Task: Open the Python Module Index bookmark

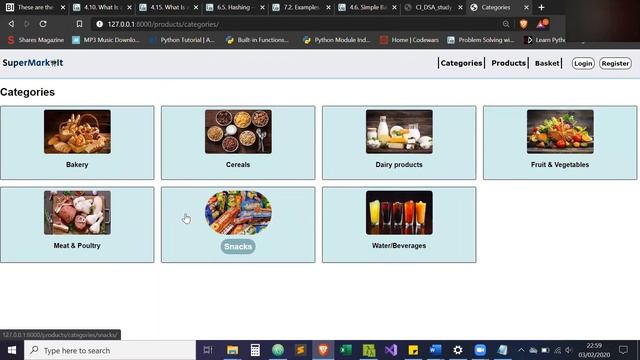Action: (x=337, y=40)
